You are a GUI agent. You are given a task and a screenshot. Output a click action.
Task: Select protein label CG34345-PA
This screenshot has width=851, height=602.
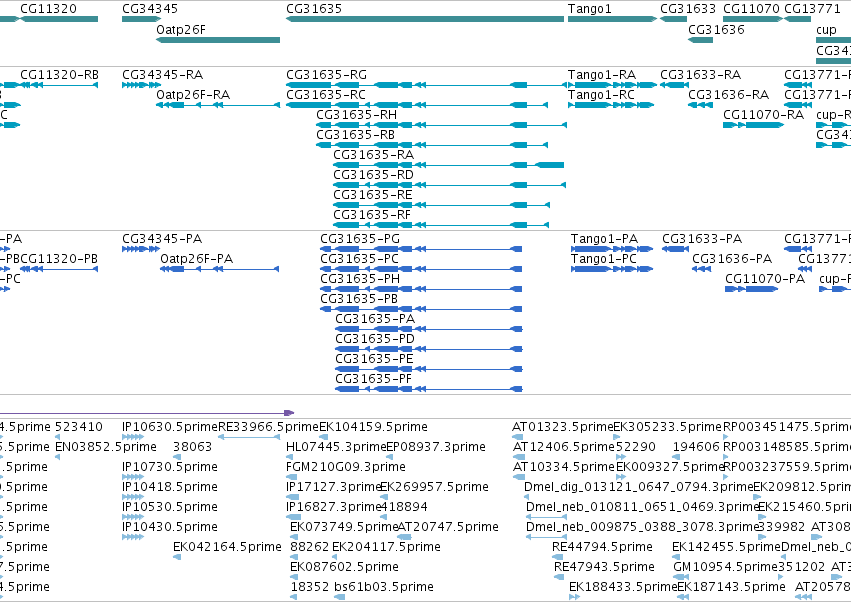162,239
